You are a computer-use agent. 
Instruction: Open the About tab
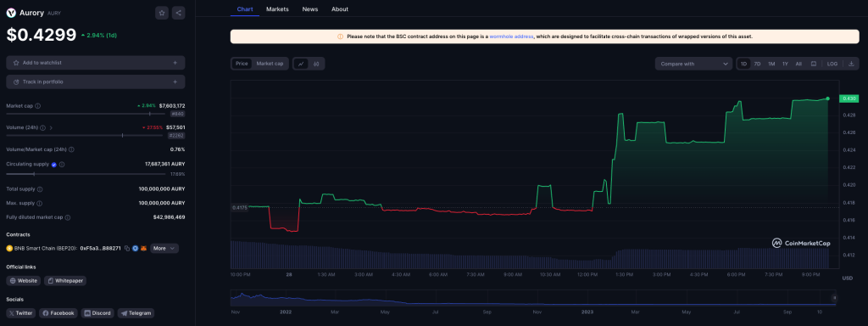340,8
